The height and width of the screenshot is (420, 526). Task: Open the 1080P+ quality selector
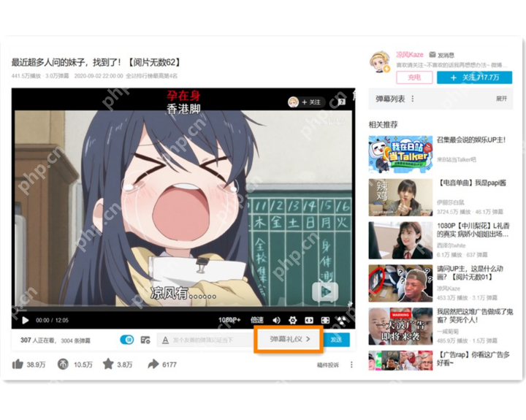point(229,320)
